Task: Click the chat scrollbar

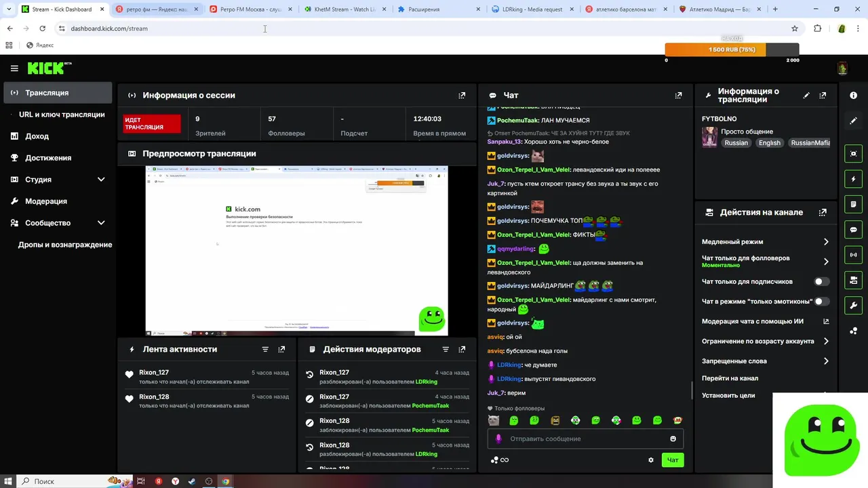Action: tap(692, 390)
